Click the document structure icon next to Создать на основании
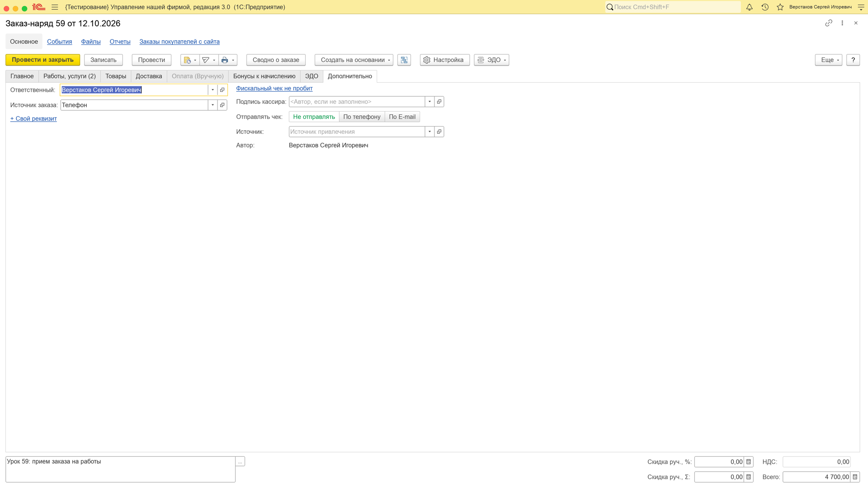The image size is (868, 488). [404, 60]
